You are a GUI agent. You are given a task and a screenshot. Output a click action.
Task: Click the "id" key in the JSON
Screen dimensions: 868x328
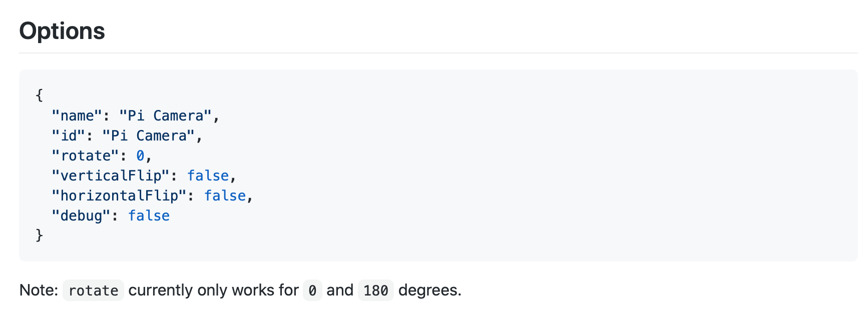click(69, 135)
